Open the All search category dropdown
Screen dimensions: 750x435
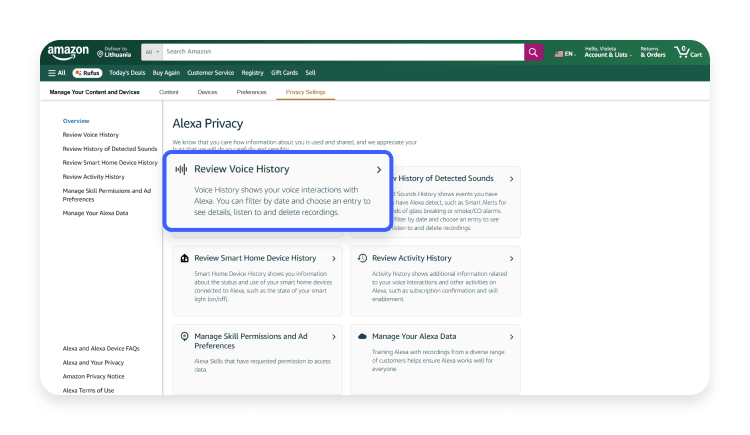tap(152, 52)
